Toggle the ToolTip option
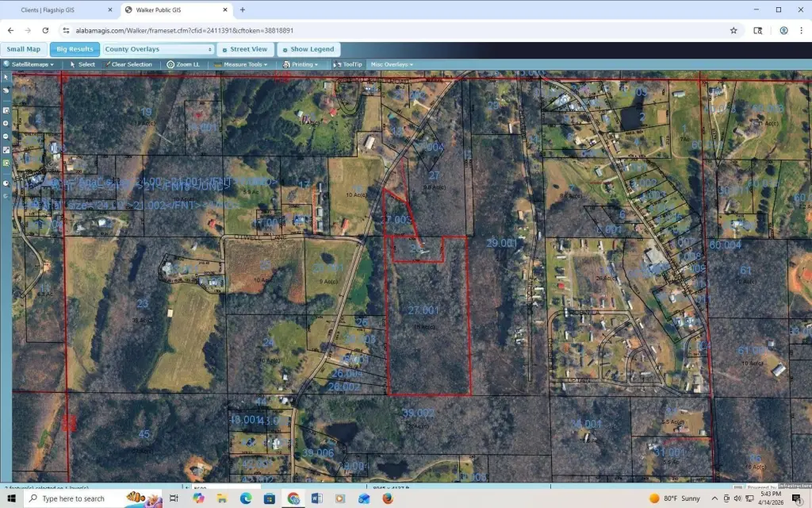 tap(348, 64)
